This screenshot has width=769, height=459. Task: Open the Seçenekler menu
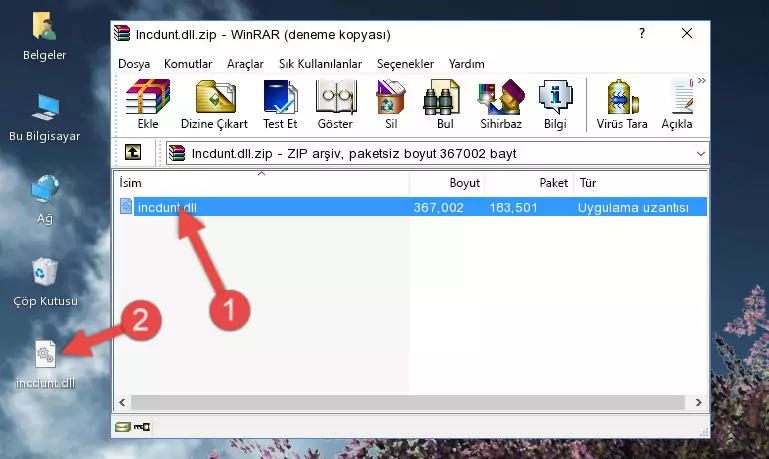tap(405, 64)
